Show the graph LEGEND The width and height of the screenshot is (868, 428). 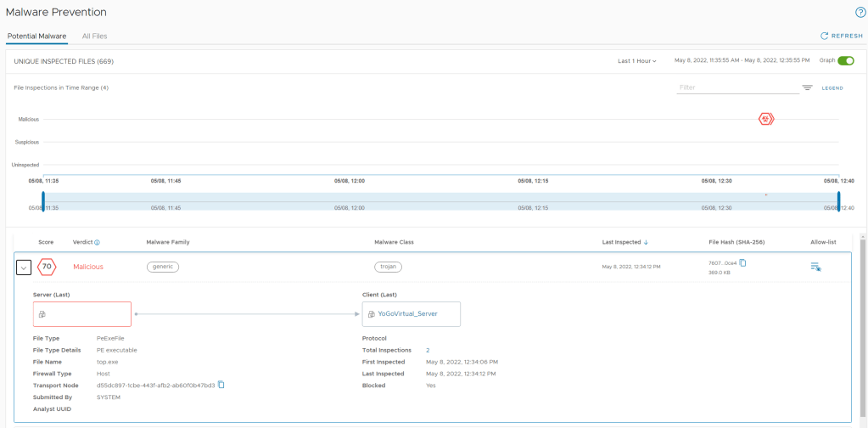click(832, 88)
